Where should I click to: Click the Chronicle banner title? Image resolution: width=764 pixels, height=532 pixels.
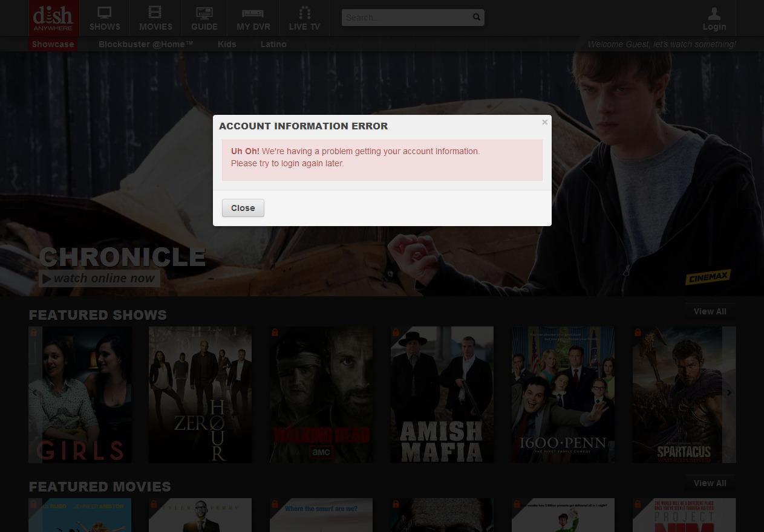coord(122,257)
